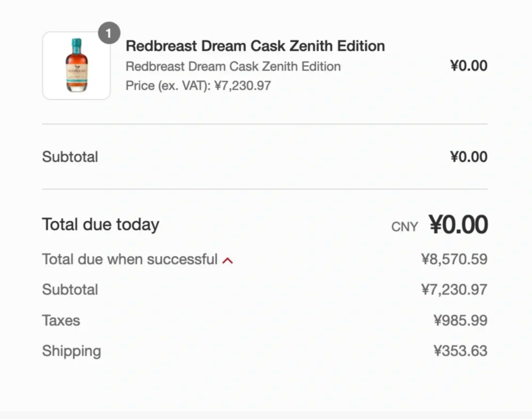
Task: Click the CNY currency label
Action: coord(404,227)
